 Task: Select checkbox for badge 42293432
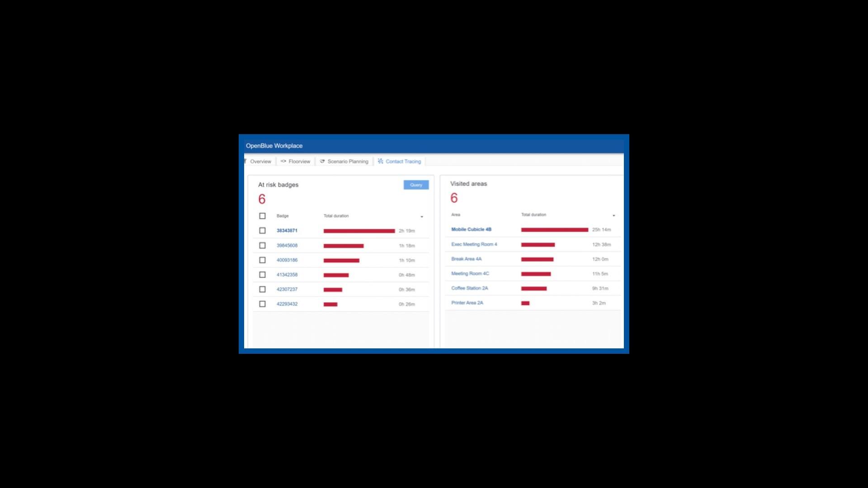coord(262,304)
